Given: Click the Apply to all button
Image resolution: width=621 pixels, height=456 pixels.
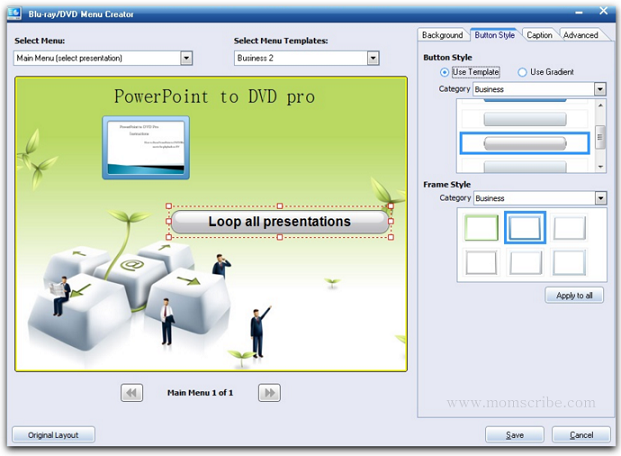Looking at the screenshot, I should point(574,295).
